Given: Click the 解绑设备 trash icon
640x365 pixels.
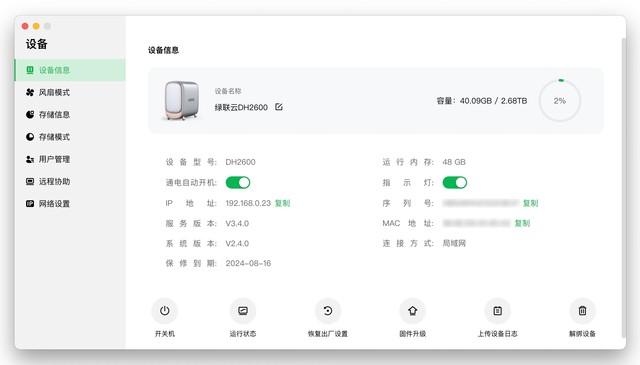Looking at the screenshot, I should point(582,311).
